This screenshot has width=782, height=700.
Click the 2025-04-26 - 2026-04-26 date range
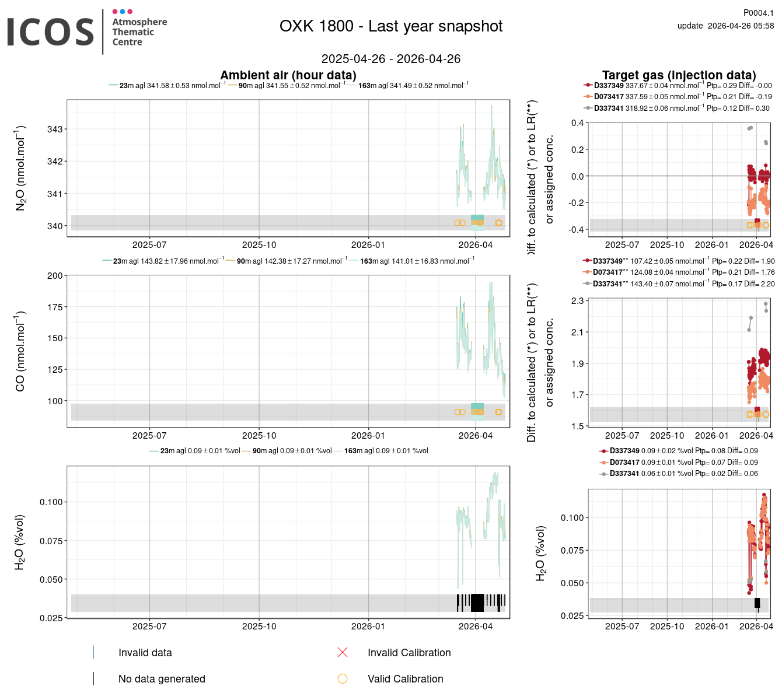click(391, 59)
